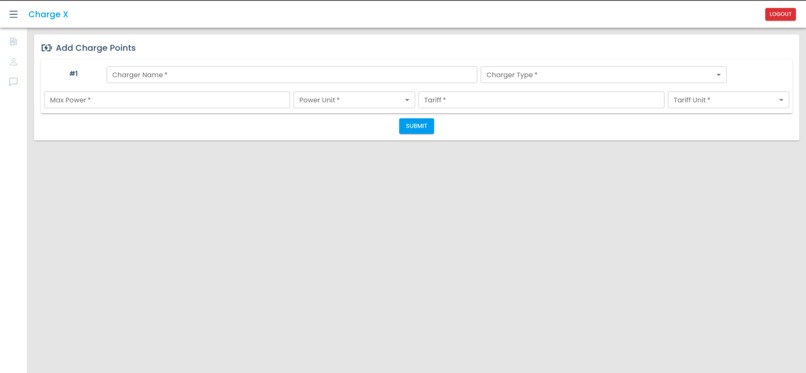Screen dimensions: 806x373
Task: Log out using the red LOGOUT button
Action: [780, 14]
